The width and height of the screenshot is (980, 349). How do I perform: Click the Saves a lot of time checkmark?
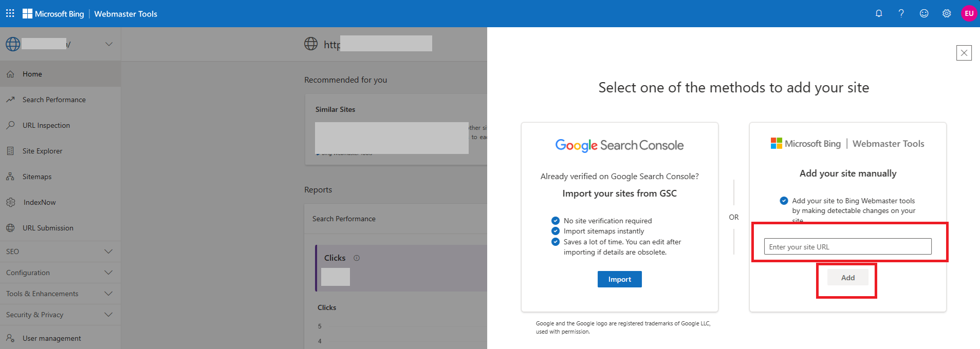555,242
